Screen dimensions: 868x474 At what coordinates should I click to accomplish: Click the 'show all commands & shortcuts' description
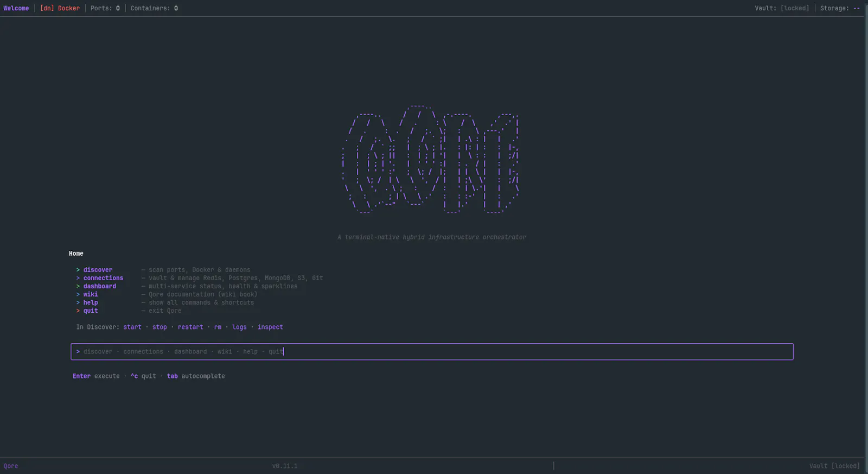pos(201,302)
